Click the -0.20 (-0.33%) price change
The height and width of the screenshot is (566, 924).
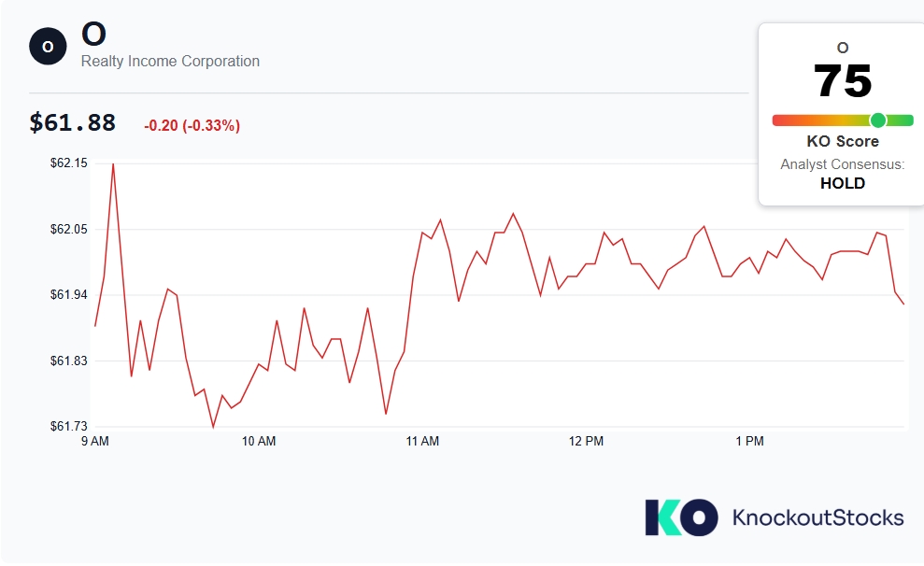192,125
